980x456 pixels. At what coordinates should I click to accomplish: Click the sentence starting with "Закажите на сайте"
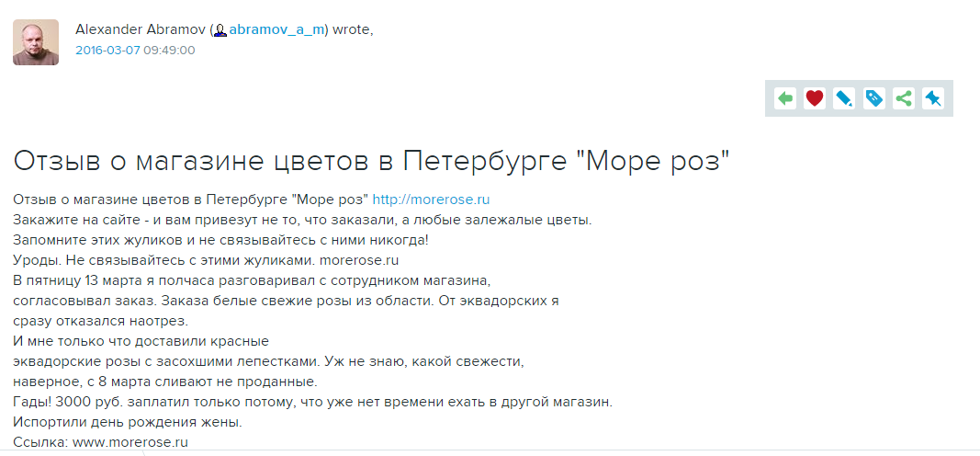tap(302, 220)
